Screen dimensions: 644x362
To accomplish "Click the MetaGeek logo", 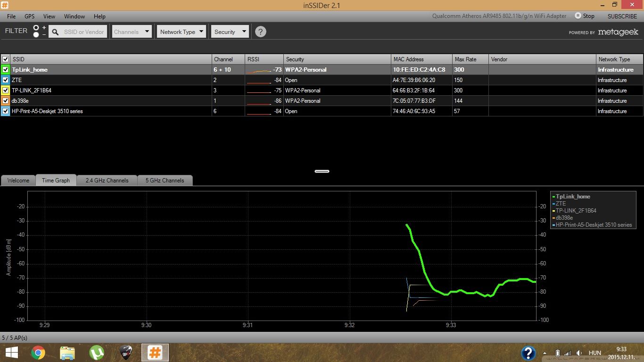I will coord(618,32).
